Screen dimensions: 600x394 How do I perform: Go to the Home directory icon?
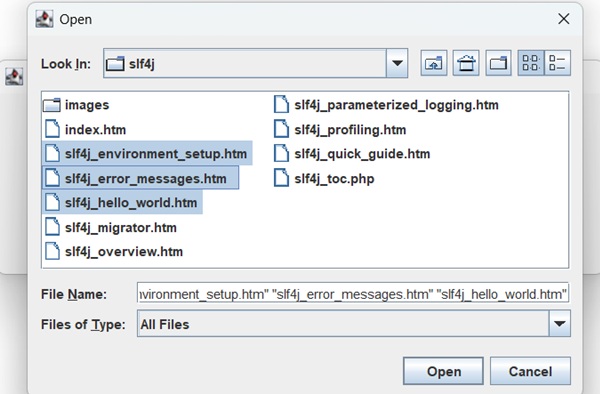pos(466,63)
